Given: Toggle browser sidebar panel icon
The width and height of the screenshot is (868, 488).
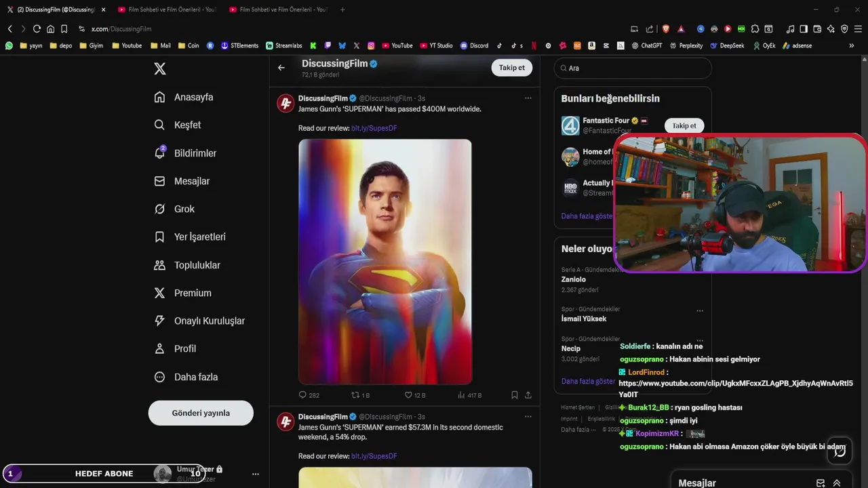Looking at the screenshot, I should [x=804, y=29].
